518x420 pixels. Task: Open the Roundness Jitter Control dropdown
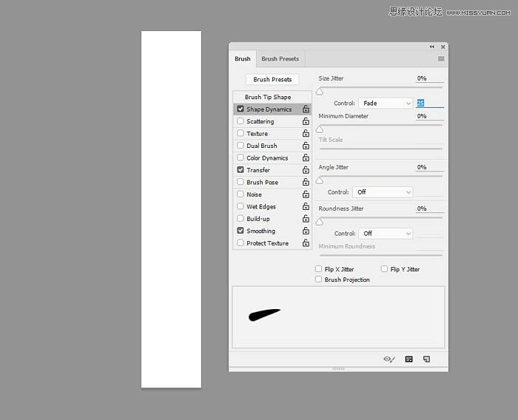pyautogui.click(x=385, y=234)
